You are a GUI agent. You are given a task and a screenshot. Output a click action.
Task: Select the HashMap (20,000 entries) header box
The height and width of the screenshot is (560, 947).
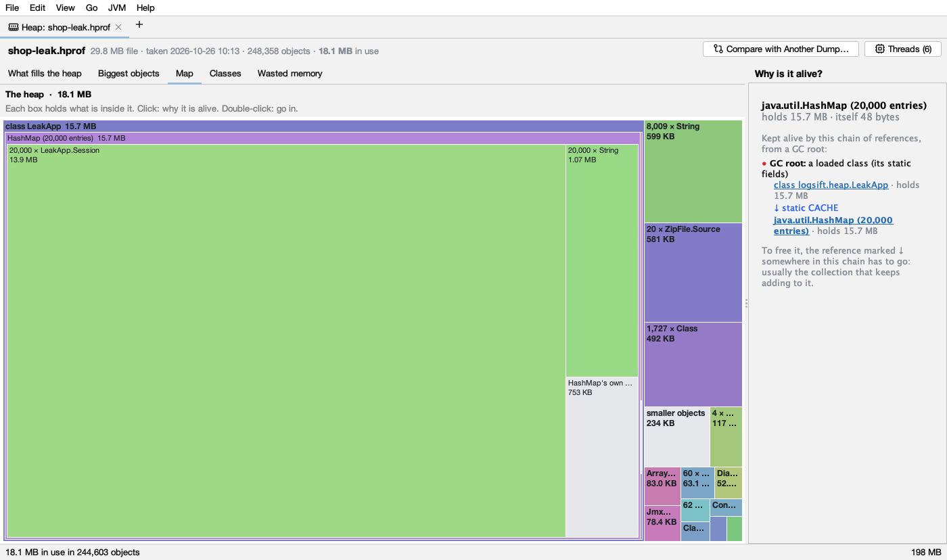point(323,138)
